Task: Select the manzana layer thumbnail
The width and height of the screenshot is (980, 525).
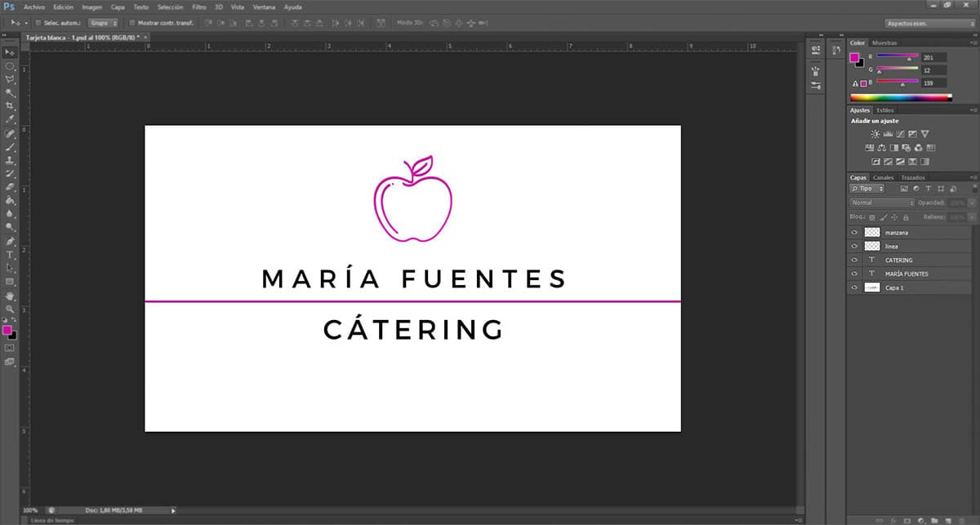Action: pos(872,232)
